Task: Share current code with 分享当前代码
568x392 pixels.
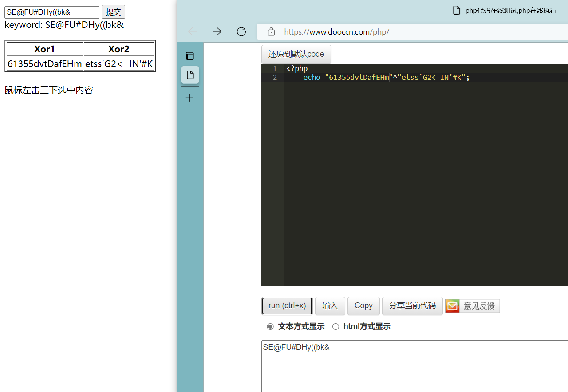Action: (412, 306)
